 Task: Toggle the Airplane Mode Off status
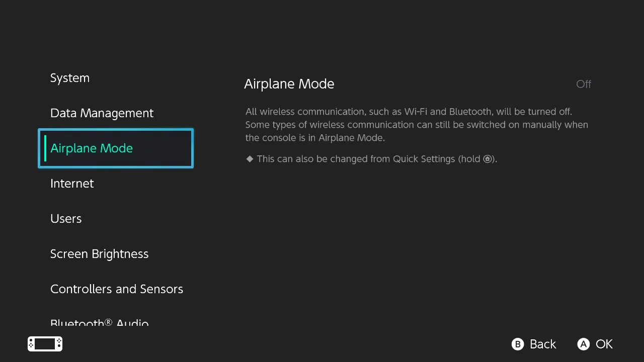pyautogui.click(x=583, y=84)
